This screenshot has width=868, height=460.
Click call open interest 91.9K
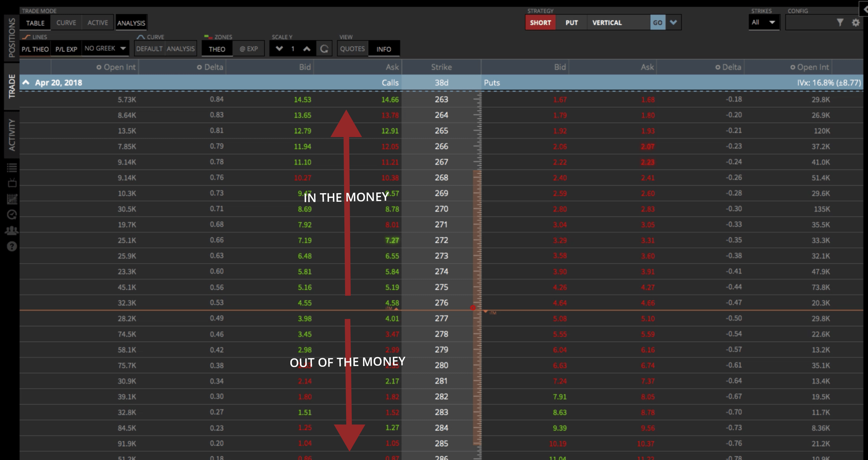click(127, 444)
